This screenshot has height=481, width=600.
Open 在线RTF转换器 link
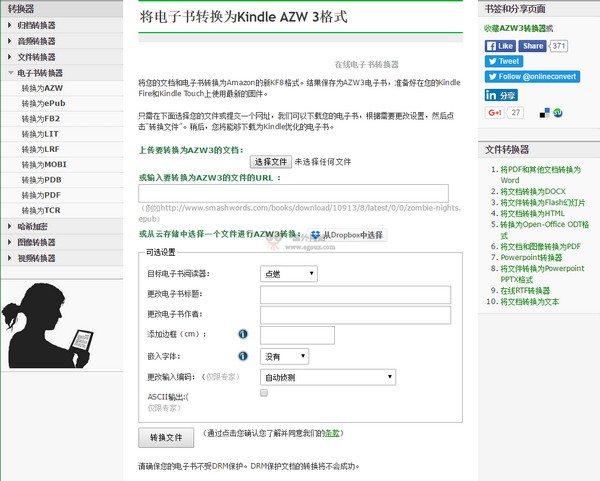pos(525,290)
